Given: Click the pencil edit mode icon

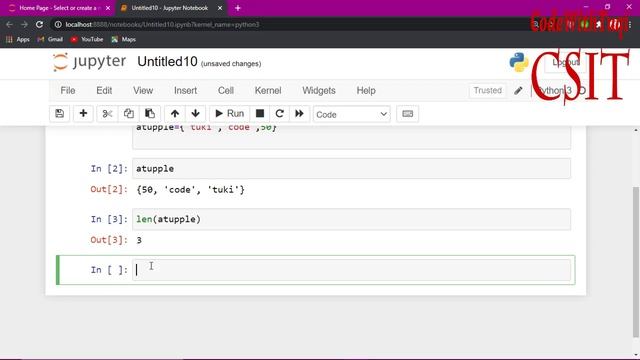Looking at the screenshot, I should click(518, 91).
